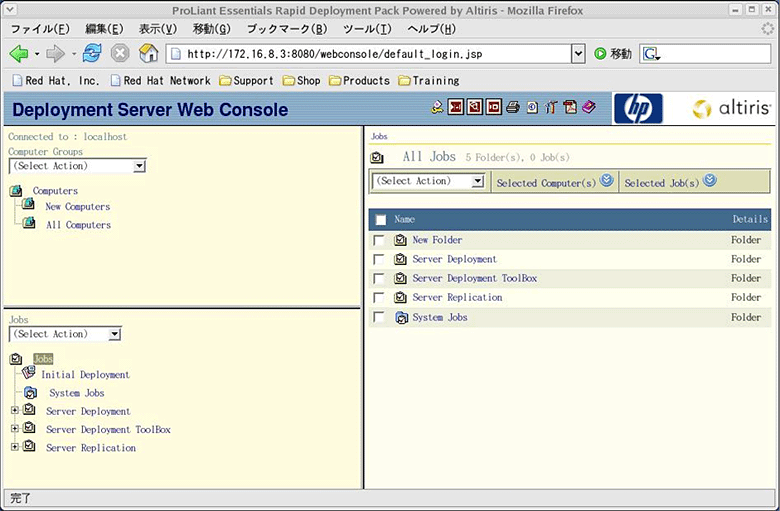Expand Server Deployment ToolBox tree node

coord(14,428)
